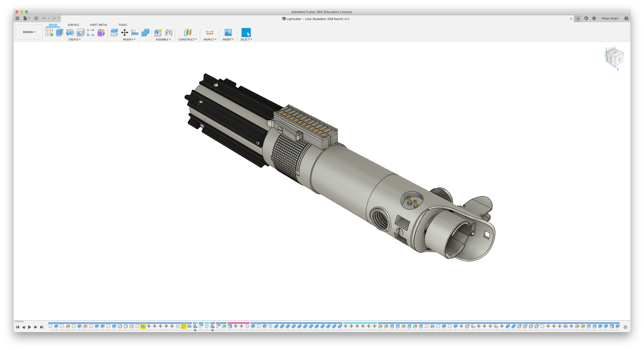644x350 pixels.
Task: Open the CONSTRUCT dropdown
Action: (188, 40)
